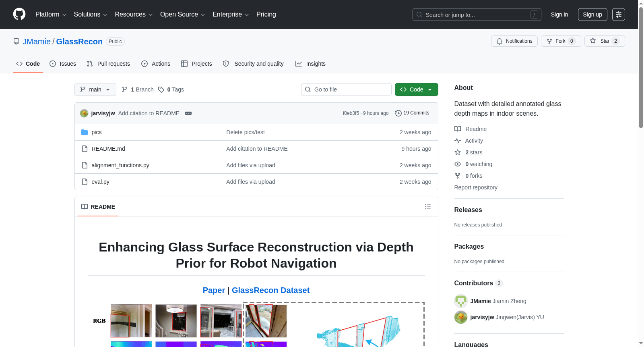Viewport: 644px width, 347px height.
Task: Open the GlassRecon Dataset link
Action: click(x=270, y=290)
